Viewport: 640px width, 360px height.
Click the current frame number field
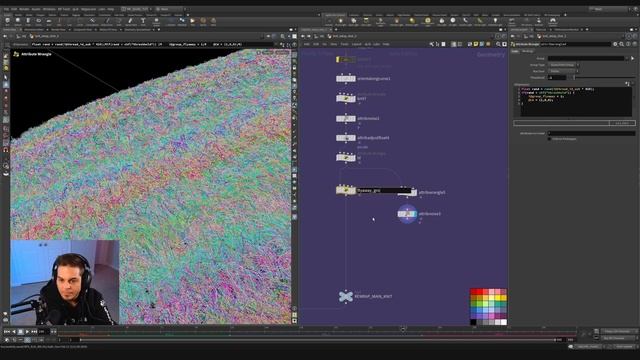point(44,332)
